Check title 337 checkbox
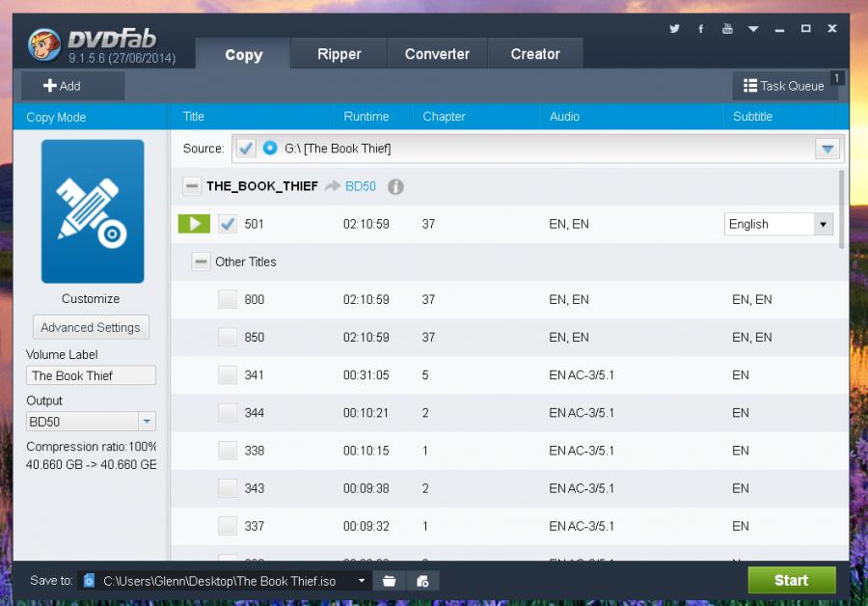 228,526
